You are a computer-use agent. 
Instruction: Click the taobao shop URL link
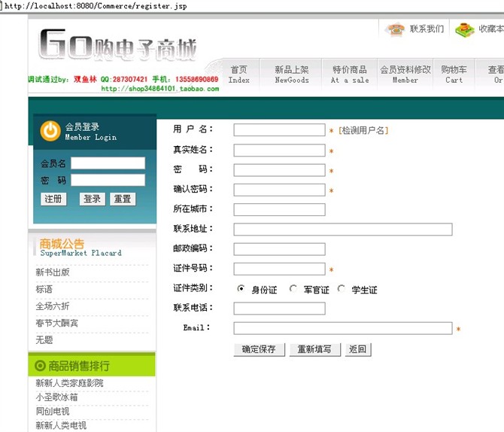pyautogui.click(x=160, y=89)
